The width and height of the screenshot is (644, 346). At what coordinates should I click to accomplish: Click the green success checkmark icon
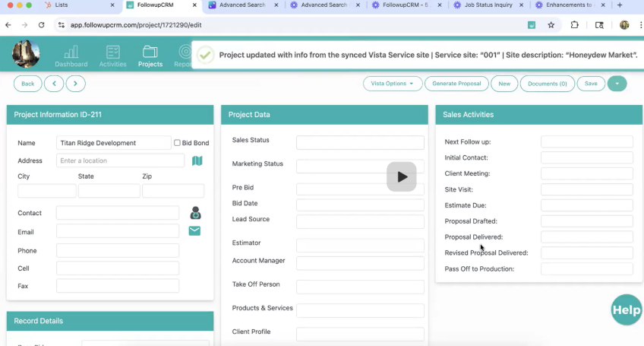tap(205, 55)
